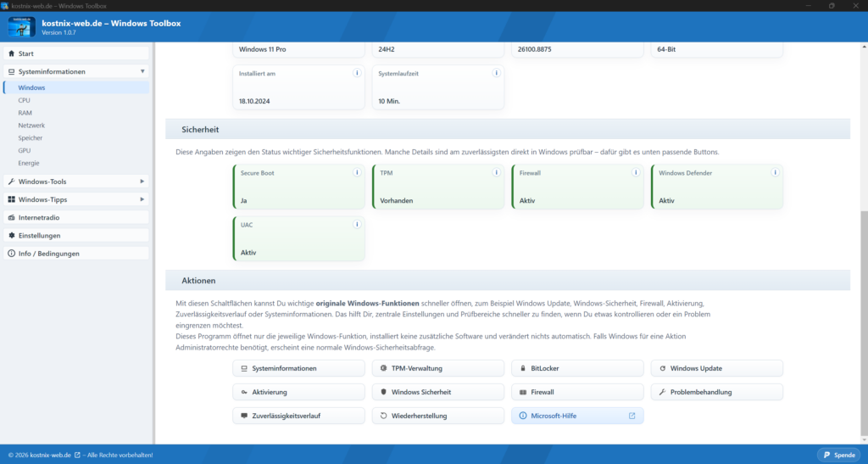Click the 64-Bit value
The height and width of the screenshot is (464, 868).
666,49
